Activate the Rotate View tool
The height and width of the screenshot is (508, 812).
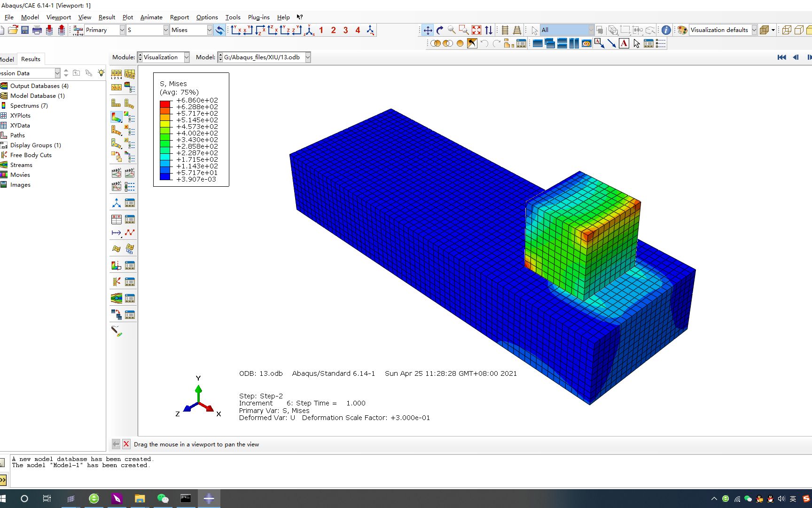point(440,30)
